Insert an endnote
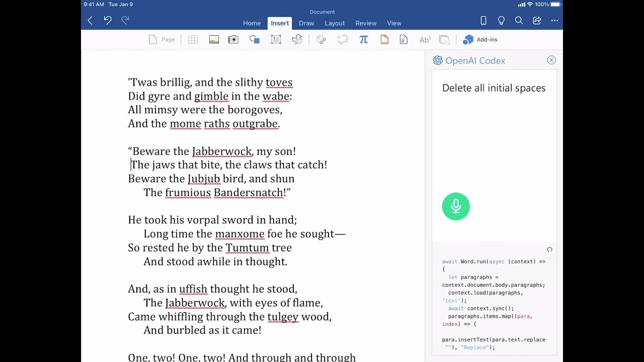The width and height of the screenshot is (644, 362). coord(444,40)
